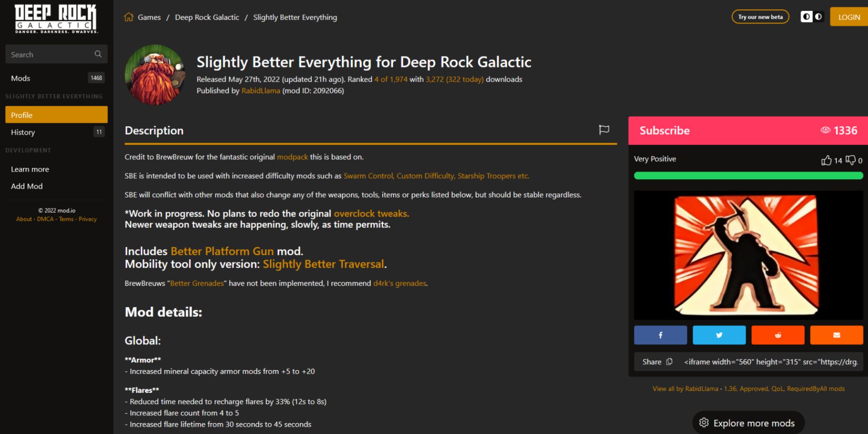
Task: Select the Profile sidebar tab
Action: [x=56, y=115]
